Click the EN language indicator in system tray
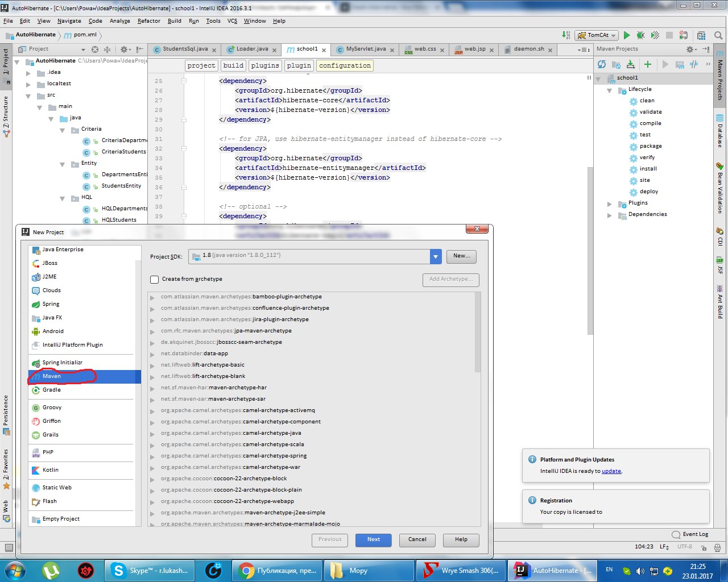 tap(609, 569)
